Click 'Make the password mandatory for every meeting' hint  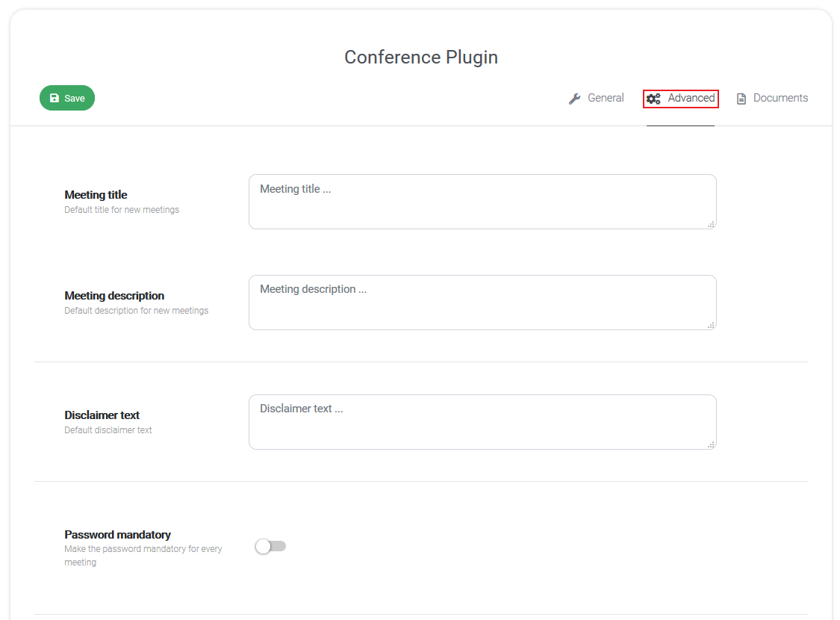coord(143,555)
